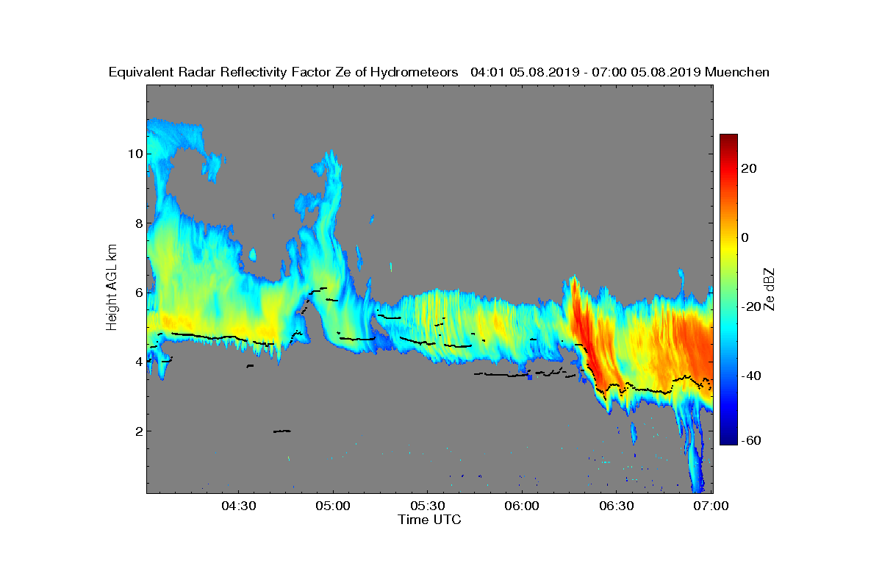The width and height of the screenshot is (882, 588).
Task: Click the colorbar tick label 0
Action: click(745, 237)
